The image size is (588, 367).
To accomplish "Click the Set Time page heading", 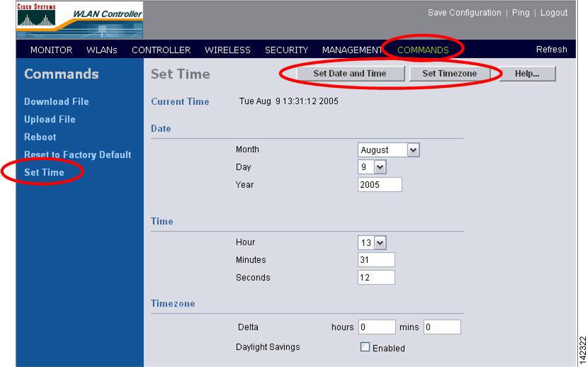I will [x=181, y=74].
